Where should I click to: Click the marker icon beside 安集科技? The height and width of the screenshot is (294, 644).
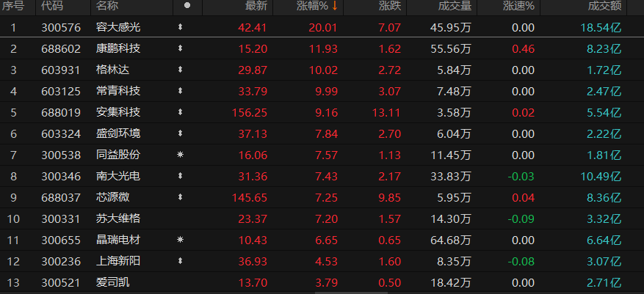[x=180, y=113]
